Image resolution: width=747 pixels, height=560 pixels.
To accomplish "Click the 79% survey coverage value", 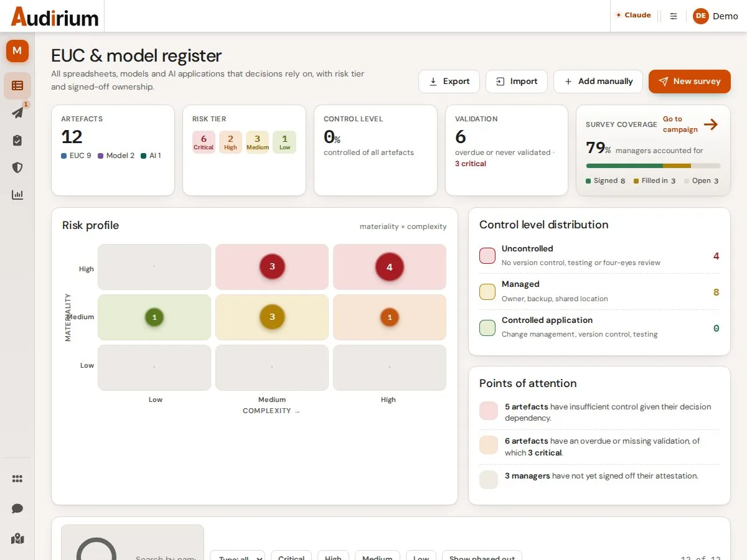I will pos(598,148).
